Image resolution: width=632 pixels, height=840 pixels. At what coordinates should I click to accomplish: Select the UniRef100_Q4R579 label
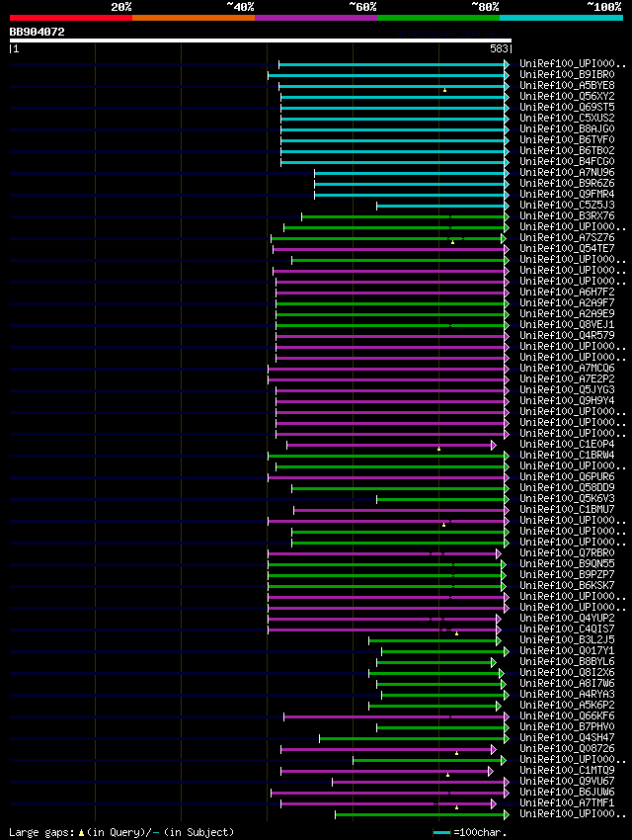[567, 335]
